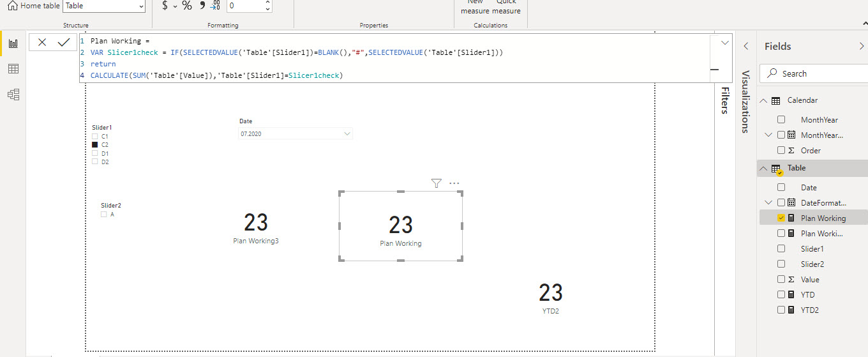Apply currency format with dollar icon
Viewport: 868px width, 357px height.
click(x=165, y=6)
